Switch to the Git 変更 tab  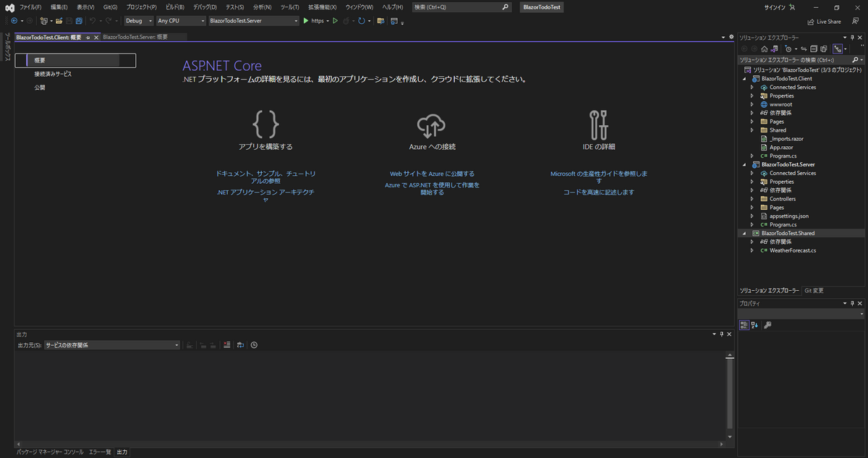[814, 290]
